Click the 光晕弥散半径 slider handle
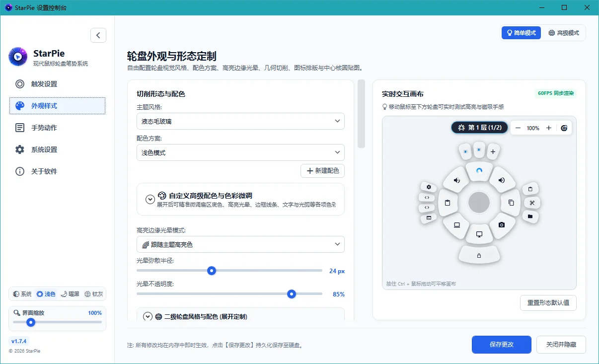Screen dimensions: 599x364 212,271
